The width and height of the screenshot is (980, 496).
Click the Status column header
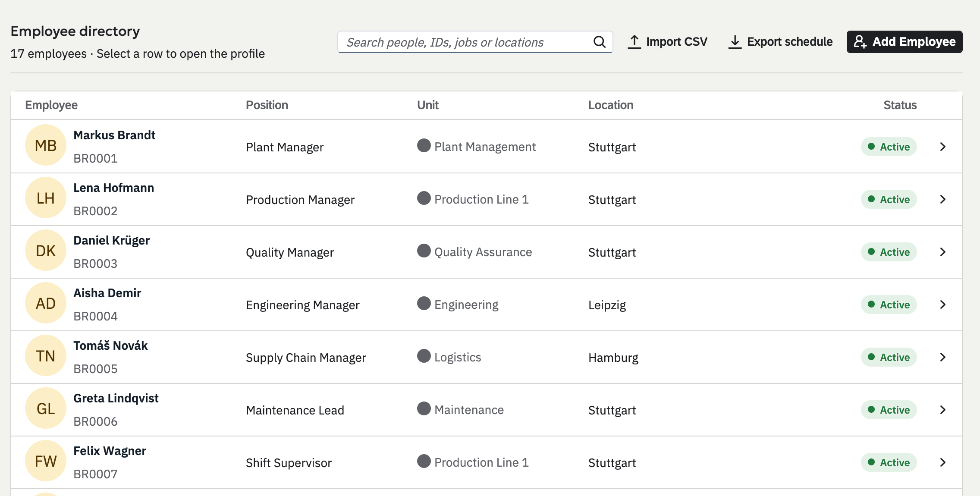click(x=900, y=105)
